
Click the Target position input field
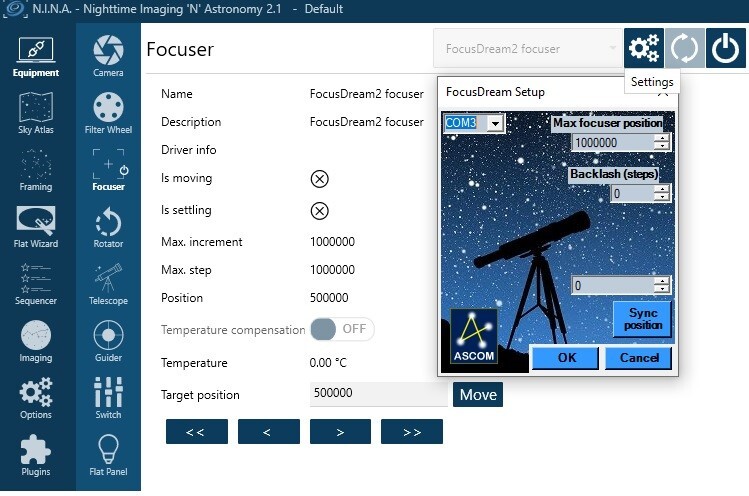coord(378,394)
